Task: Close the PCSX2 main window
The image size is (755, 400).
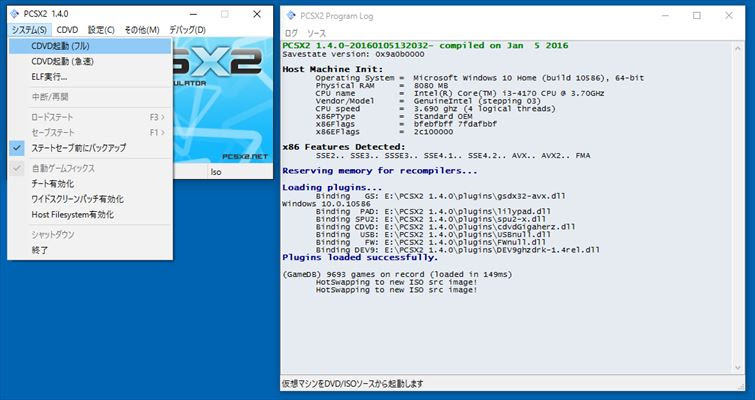Action: pyautogui.click(x=257, y=14)
